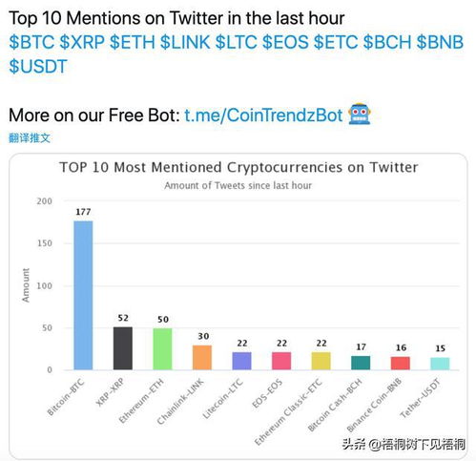Click the yellow Ethereum Classic bar

click(321, 361)
